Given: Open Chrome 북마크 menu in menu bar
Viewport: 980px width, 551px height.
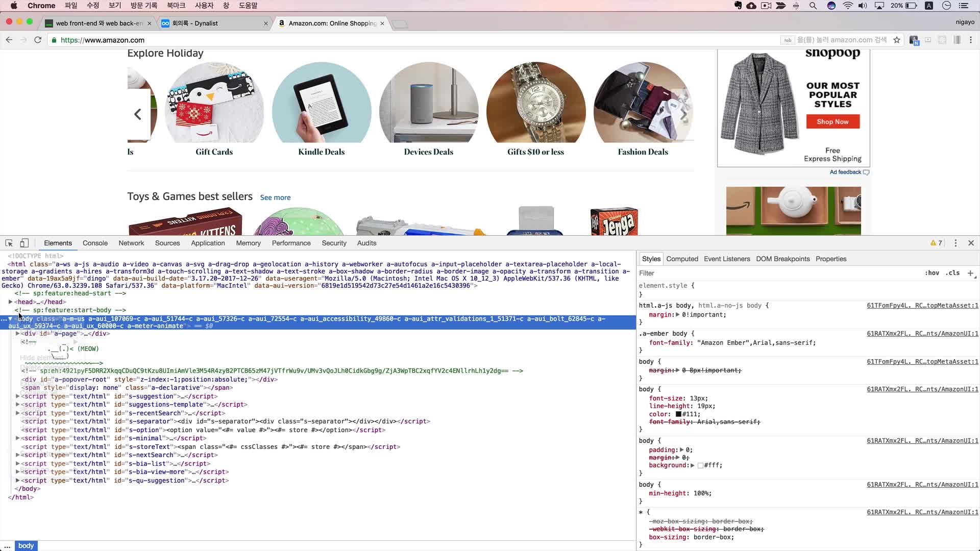Looking at the screenshot, I should pyautogui.click(x=176, y=6).
